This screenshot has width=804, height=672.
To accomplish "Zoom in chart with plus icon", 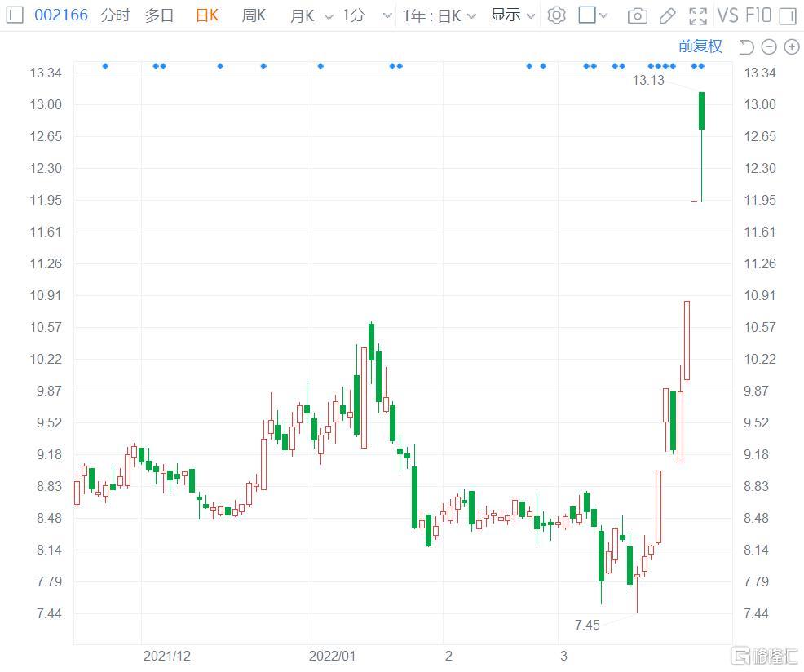I will click(x=792, y=47).
